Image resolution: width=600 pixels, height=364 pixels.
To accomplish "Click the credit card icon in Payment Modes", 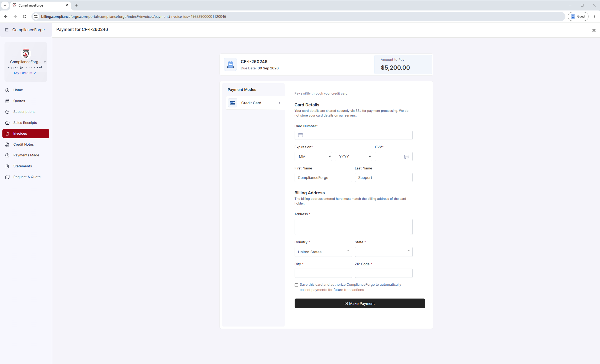I will pos(233,103).
